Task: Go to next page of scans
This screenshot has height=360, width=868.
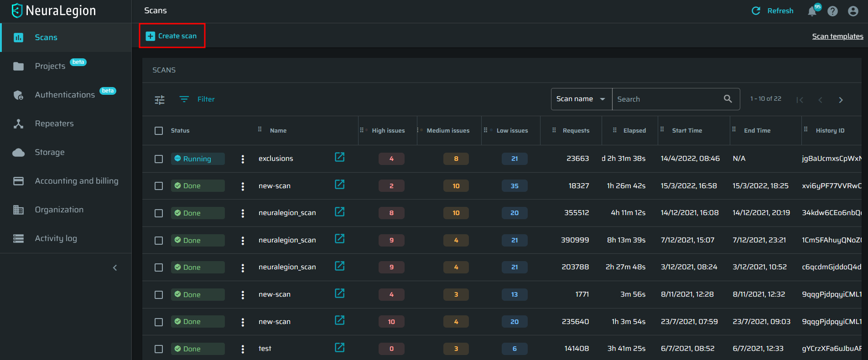Action: click(x=841, y=100)
